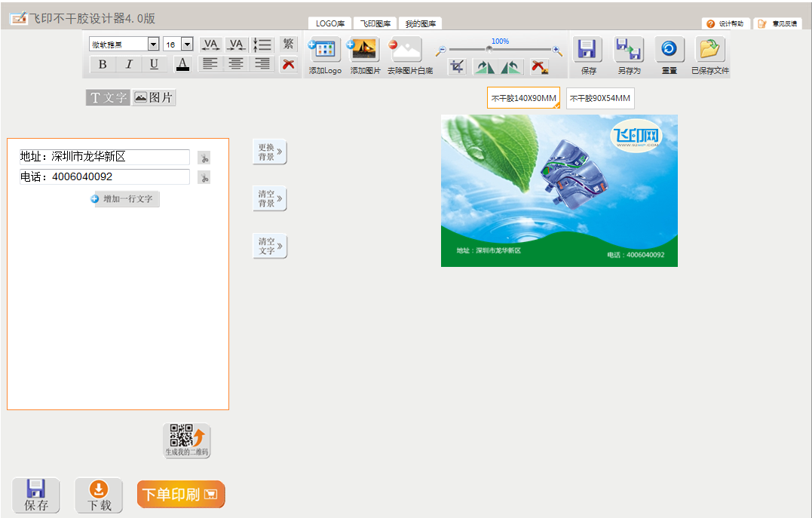Image resolution: width=812 pixels, height=518 pixels.
Task: Click the 重置 reset icon
Action: 669,50
